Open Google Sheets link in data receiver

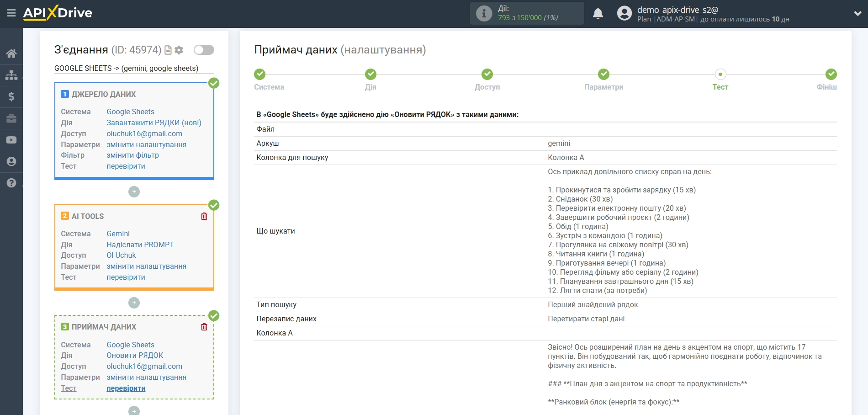click(x=130, y=345)
